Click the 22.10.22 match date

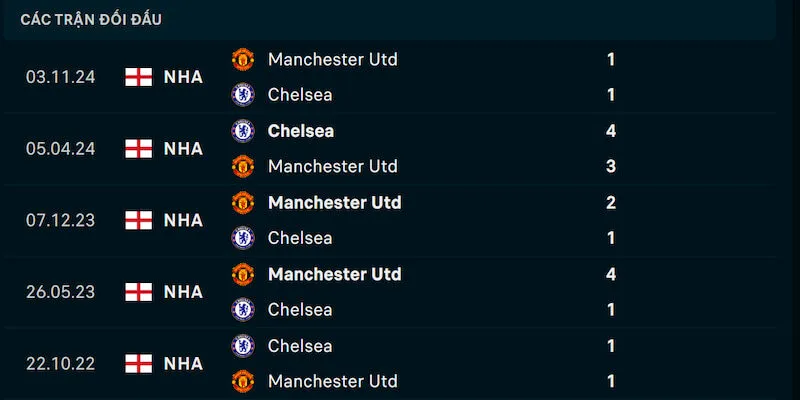(60, 363)
